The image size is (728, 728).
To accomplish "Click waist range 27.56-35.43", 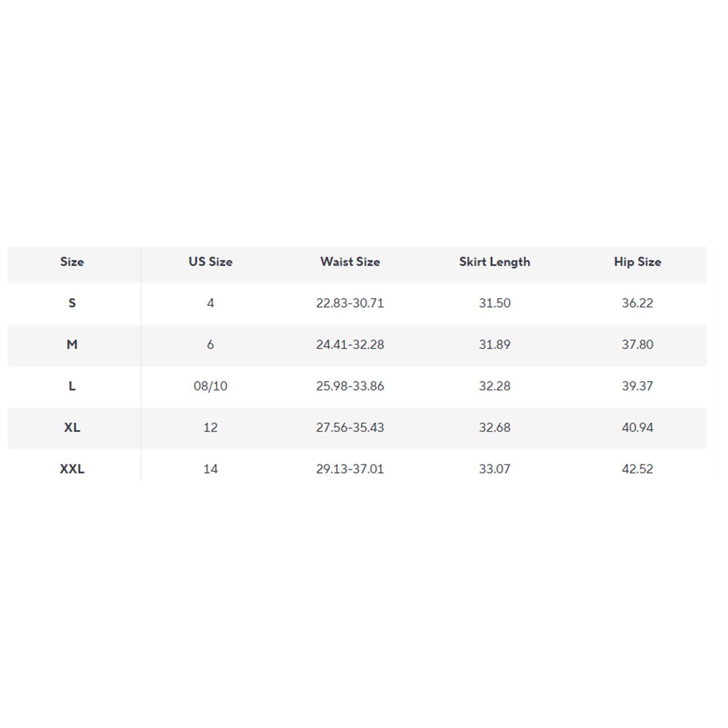I will [x=350, y=427].
